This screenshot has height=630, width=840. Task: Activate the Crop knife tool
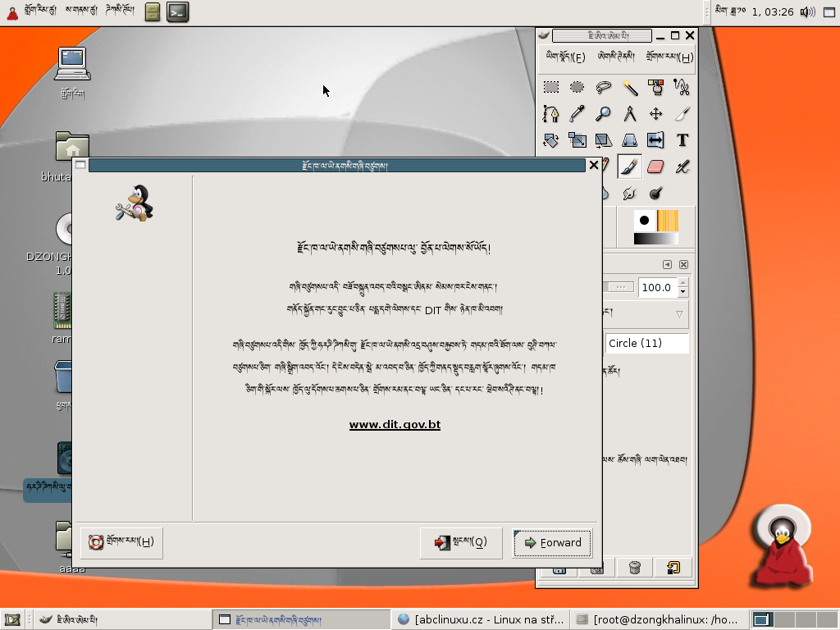tap(682, 113)
